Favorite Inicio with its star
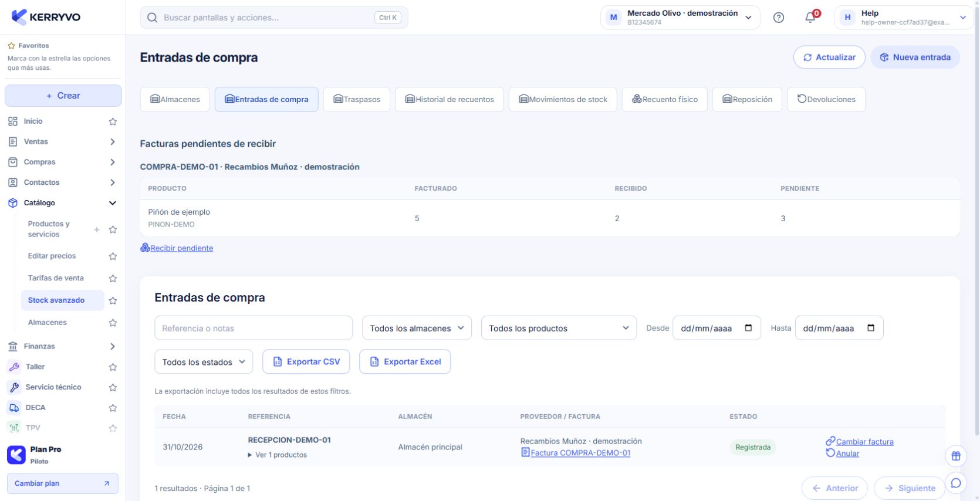This screenshot has height=501, width=980. [x=113, y=121]
